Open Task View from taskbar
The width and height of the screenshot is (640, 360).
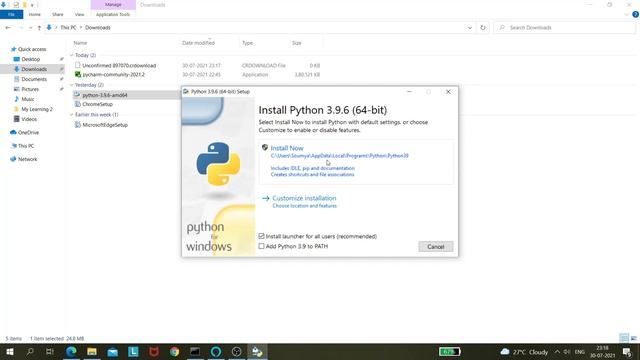(50, 351)
